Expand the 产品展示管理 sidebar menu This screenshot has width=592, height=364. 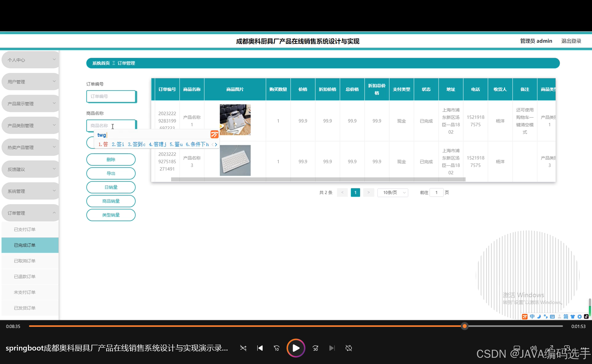point(30,104)
